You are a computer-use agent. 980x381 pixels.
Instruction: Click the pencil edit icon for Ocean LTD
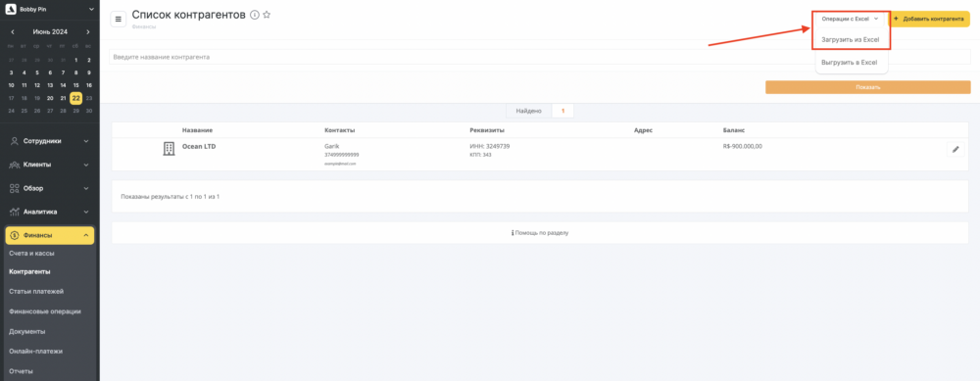pos(955,149)
